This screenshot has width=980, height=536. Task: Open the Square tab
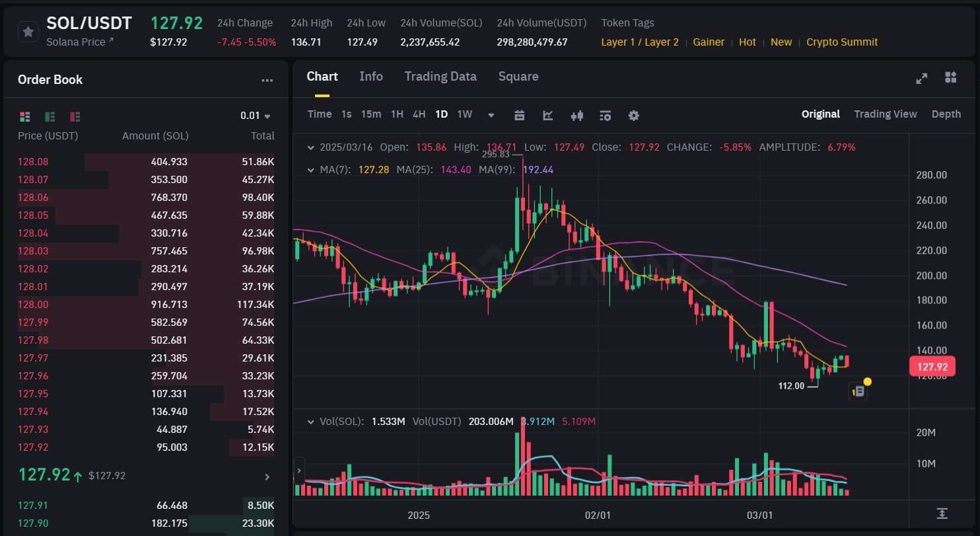pyautogui.click(x=518, y=77)
